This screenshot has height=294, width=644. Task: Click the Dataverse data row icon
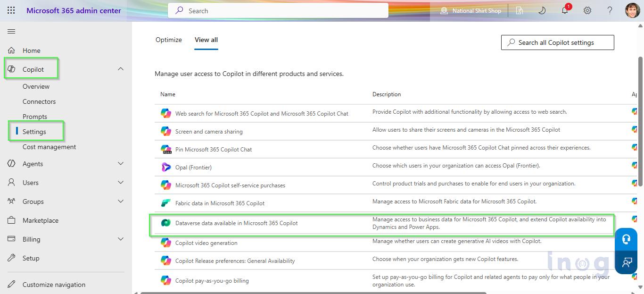(165, 223)
